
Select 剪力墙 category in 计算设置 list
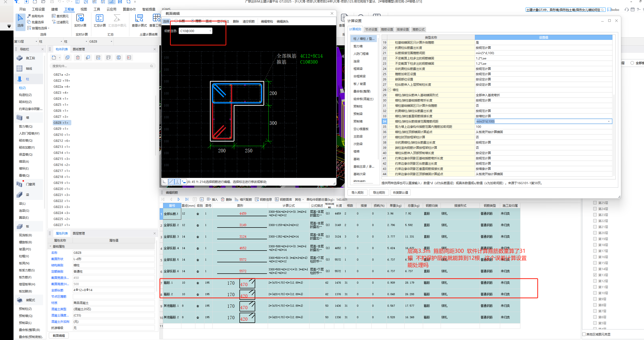pos(358,46)
